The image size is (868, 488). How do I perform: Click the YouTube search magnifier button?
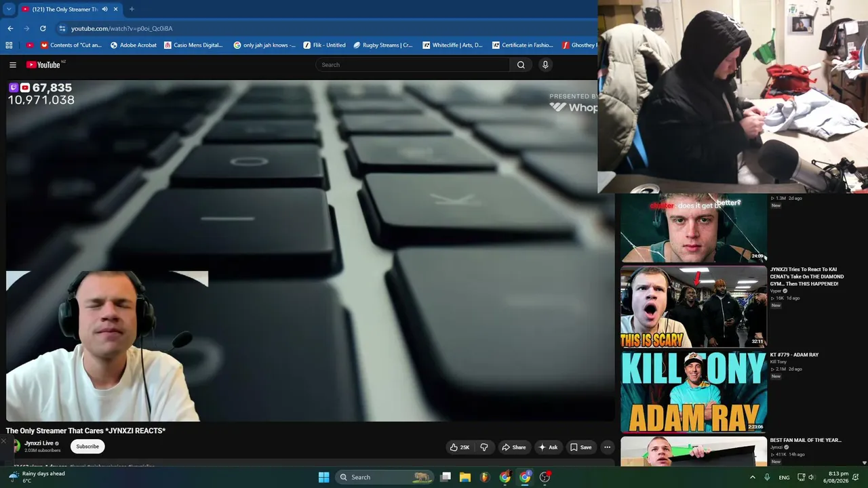(x=521, y=65)
